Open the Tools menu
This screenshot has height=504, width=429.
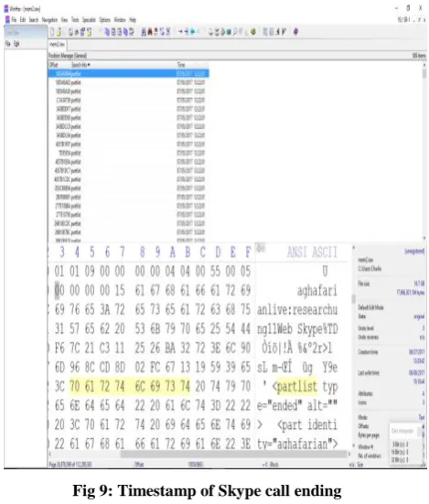pos(75,20)
